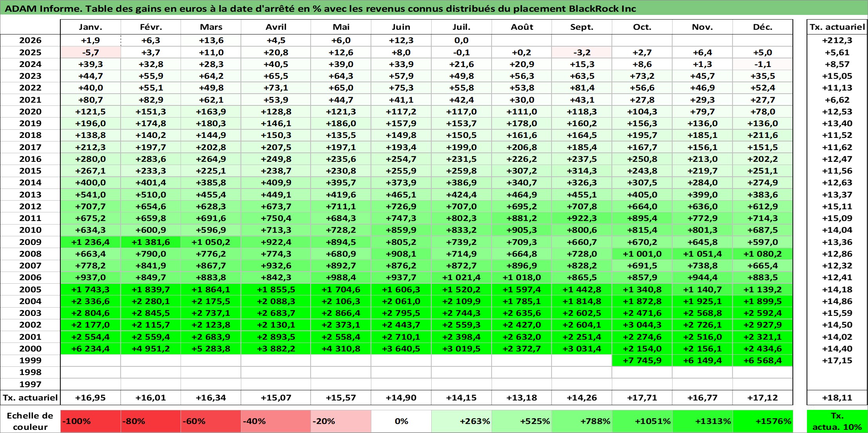
Task: Select the cell with value +6 234,4
Action: coord(90,349)
